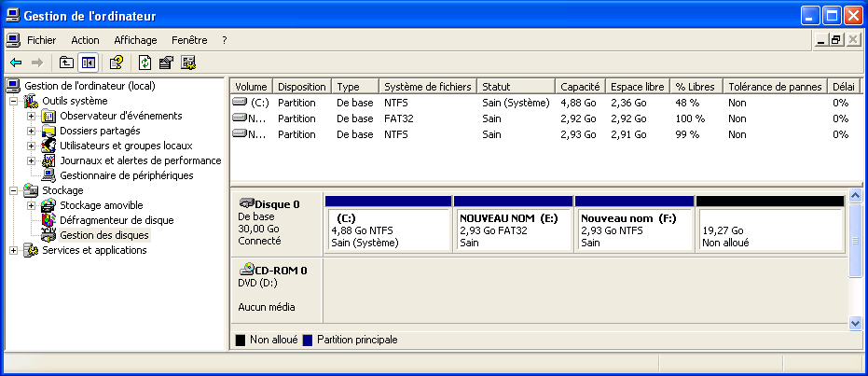Viewport: 868px width, 376px height.
Task: Click the Sain (Système) status cell
Action: [516, 103]
